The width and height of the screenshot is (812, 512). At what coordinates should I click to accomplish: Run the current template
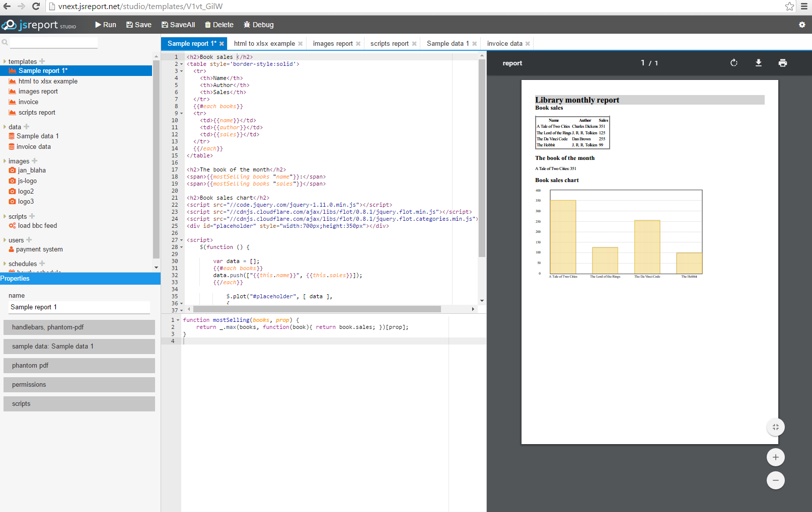click(x=105, y=25)
